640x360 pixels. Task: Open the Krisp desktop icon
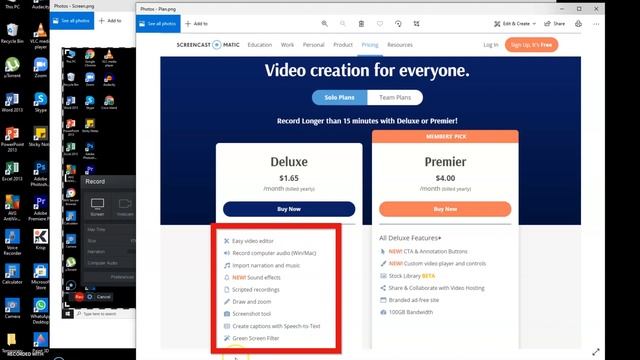(40, 240)
